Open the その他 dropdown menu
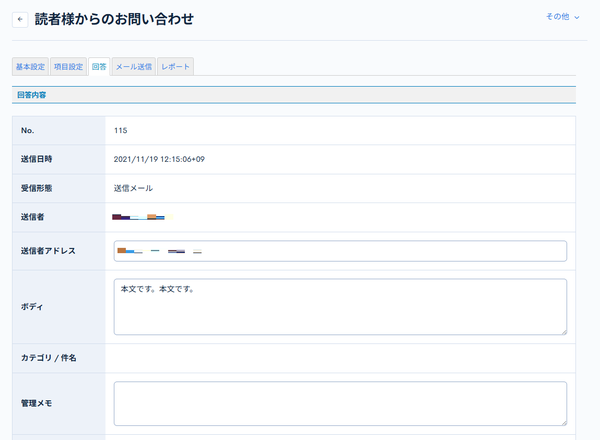The image size is (600, 440). coord(562,17)
